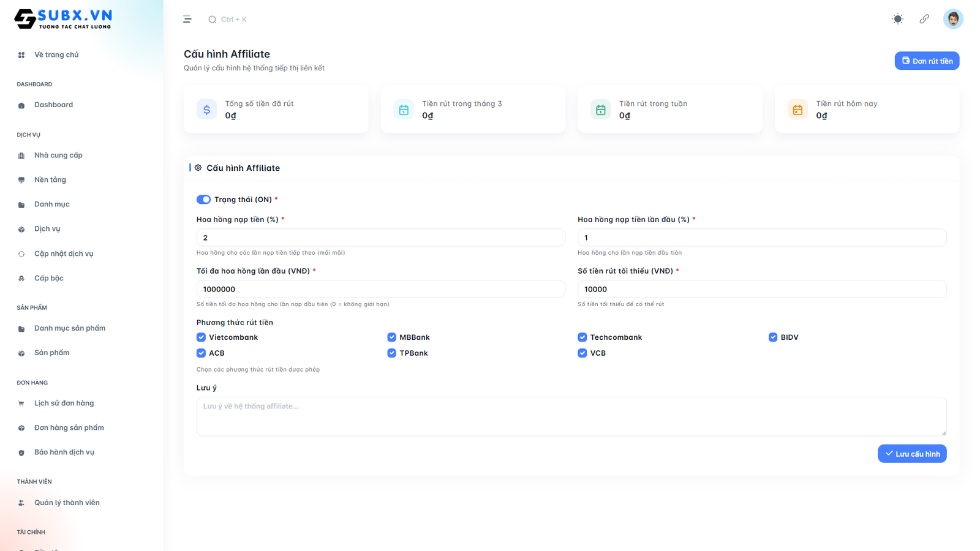Turn off the Trạng thái (ON) switch
The width and height of the screenshot is (980, 551).
(203, 200)
